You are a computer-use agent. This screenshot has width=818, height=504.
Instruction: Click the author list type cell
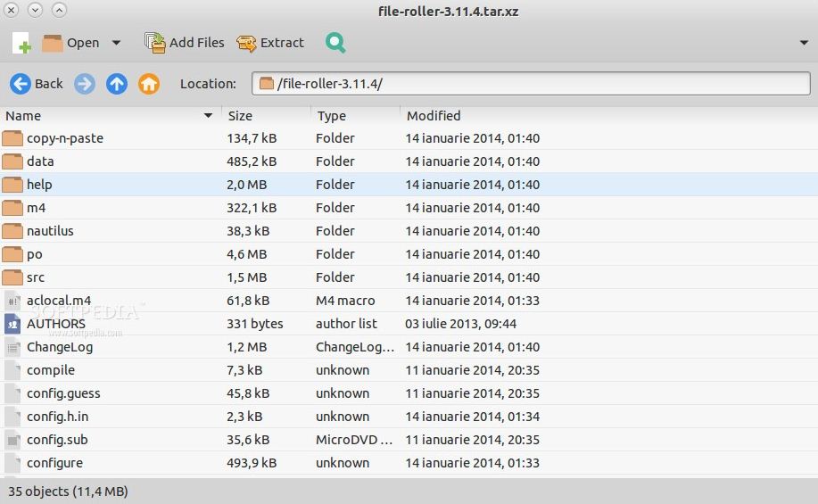coord(346,324)
